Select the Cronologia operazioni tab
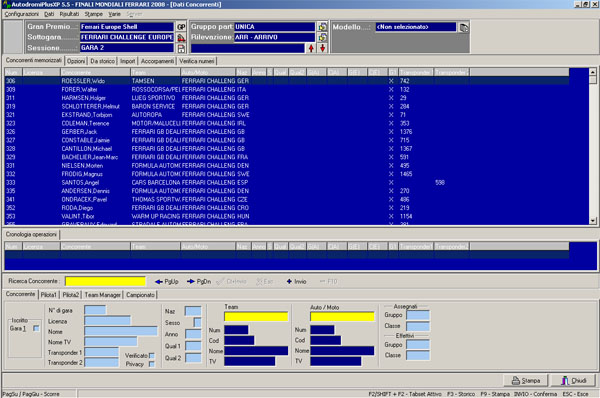Viewport: 600px width, 398px height. [x=31, y=234]
